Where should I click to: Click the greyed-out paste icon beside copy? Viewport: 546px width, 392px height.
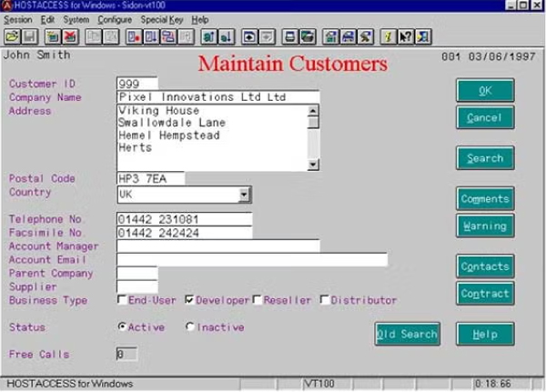pos(111,36)
